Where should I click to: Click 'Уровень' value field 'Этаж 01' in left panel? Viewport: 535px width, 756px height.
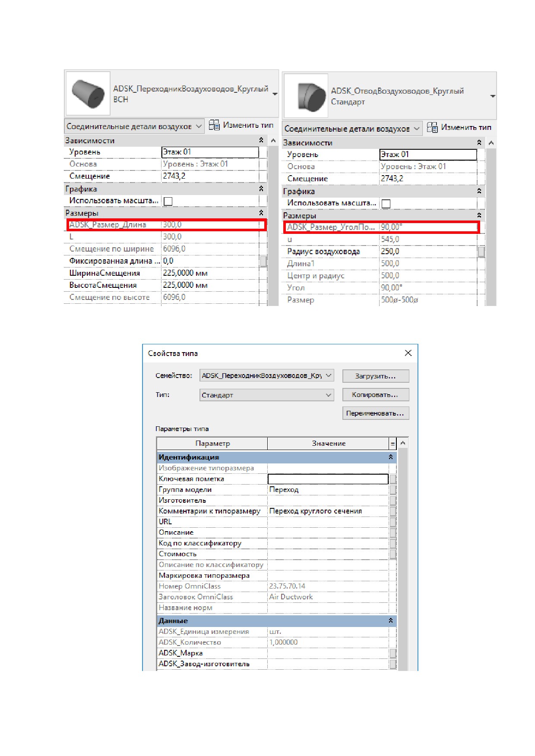coord(210,152)
